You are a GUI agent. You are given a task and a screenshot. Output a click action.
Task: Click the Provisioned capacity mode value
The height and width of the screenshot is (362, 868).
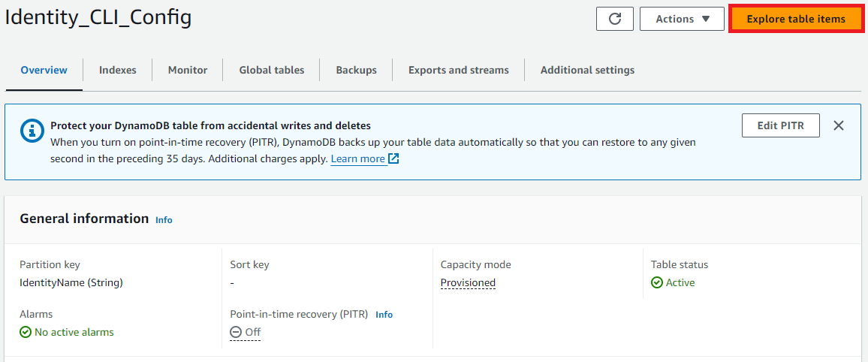coord(468,283)
